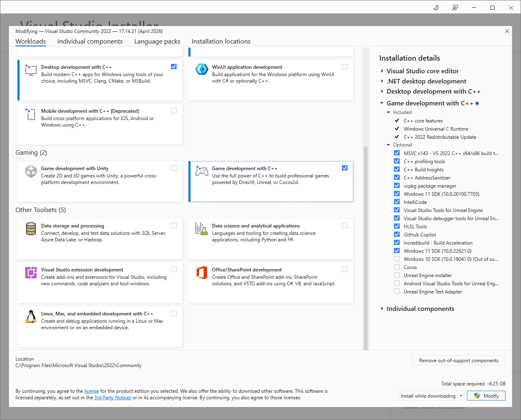
Task: Check Game development with Unity workload
Action: (174, 168)
